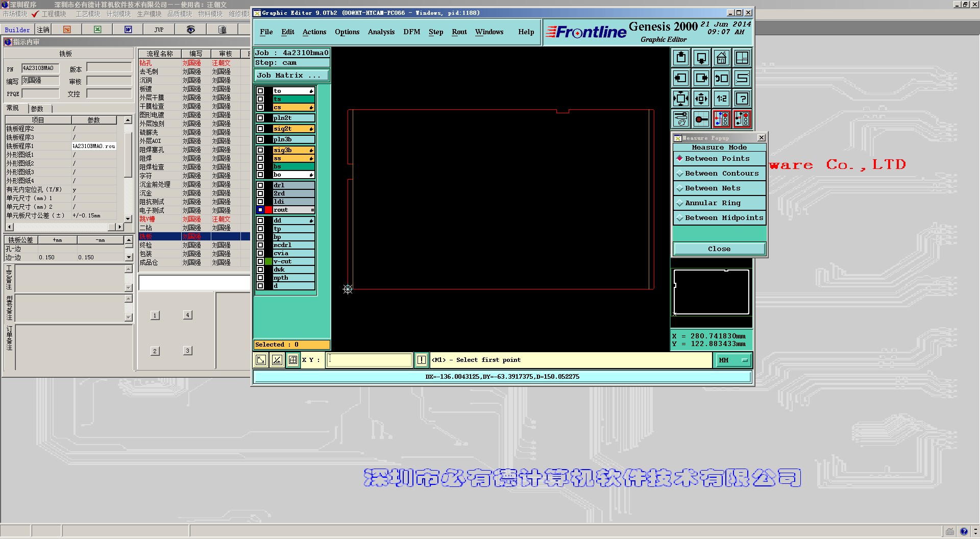Click the Excel export icon in toolbar
980x539 pixels.
(97, 30)
